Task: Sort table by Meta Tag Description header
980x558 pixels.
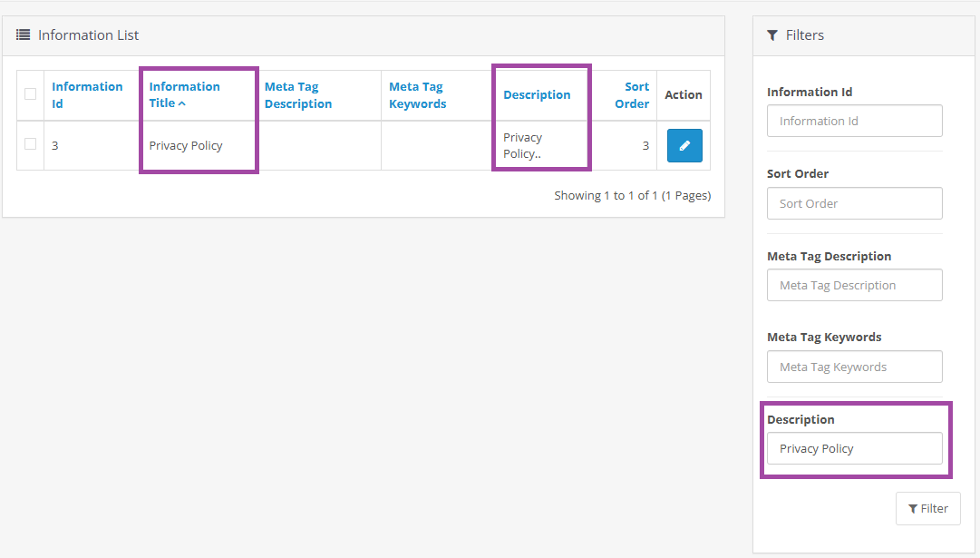Action: (297, 94)
